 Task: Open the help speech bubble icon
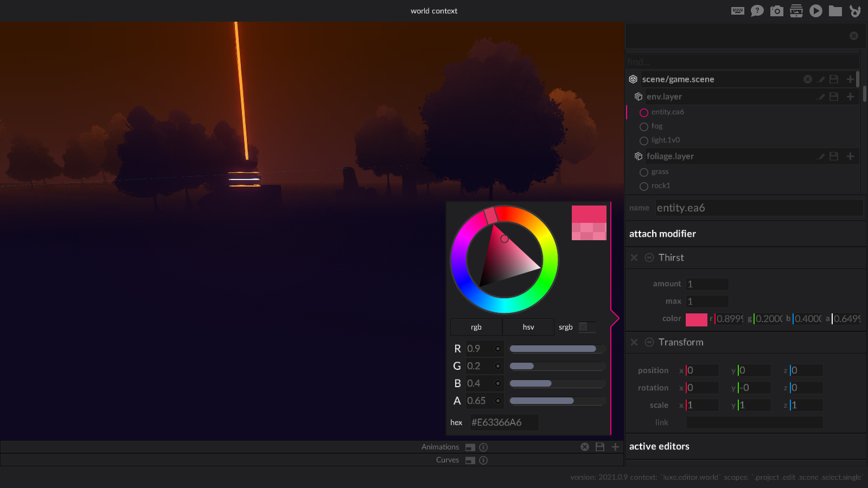coord(757,11)
